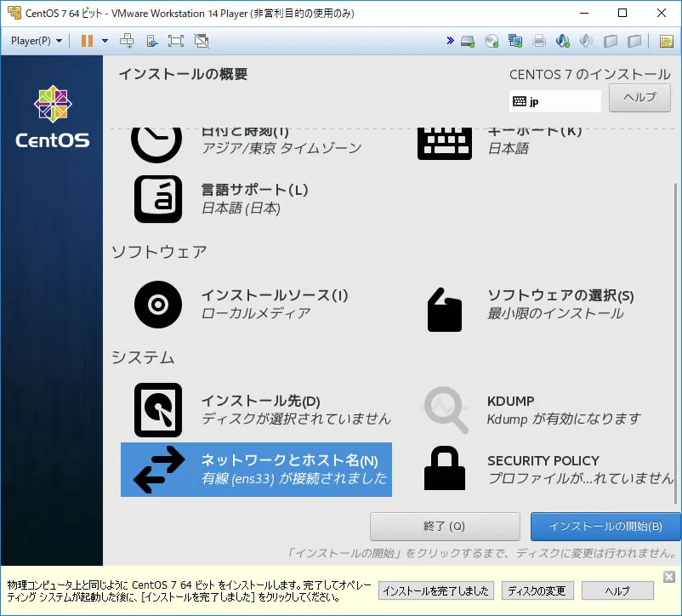682x616 pixels.
Task: Open the date and time clock icon
Action: click(156, 144)
